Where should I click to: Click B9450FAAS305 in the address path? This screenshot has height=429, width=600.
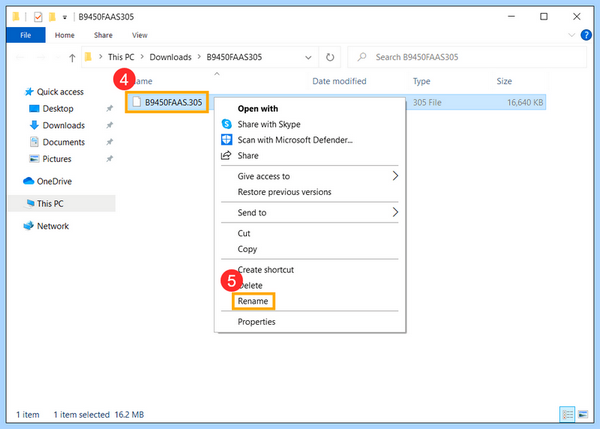(234, 57)
